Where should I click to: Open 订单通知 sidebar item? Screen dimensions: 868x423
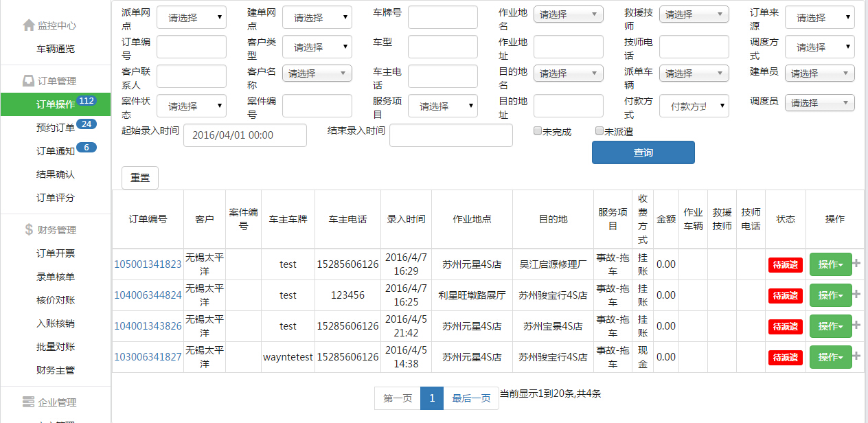point(55,151)
